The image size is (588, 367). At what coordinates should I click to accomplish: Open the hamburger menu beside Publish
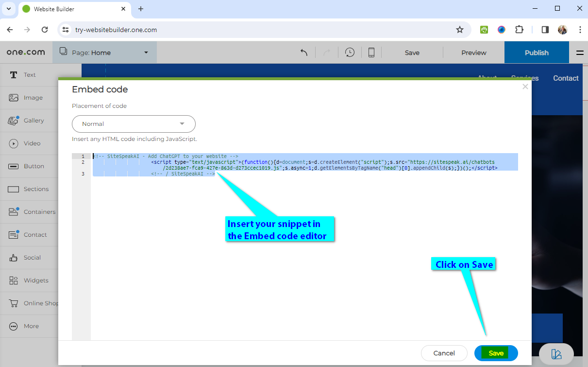580,53
